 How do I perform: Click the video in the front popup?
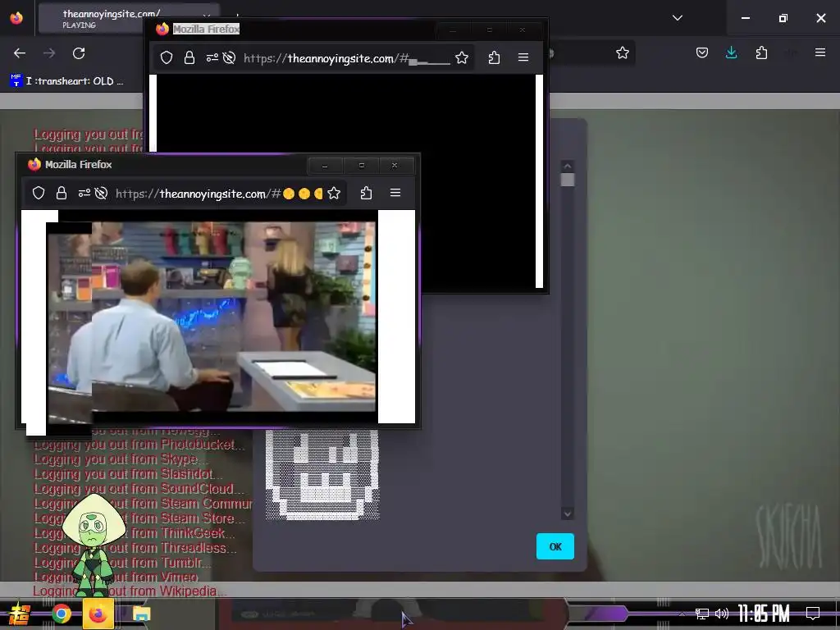(x=212, y=317)
